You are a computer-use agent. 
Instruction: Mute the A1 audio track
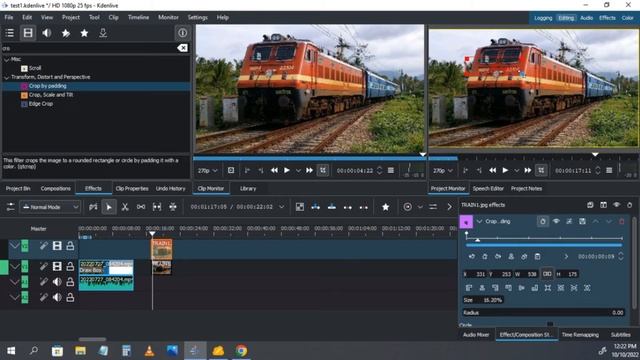pyautogui.click(x=57, y=282)
